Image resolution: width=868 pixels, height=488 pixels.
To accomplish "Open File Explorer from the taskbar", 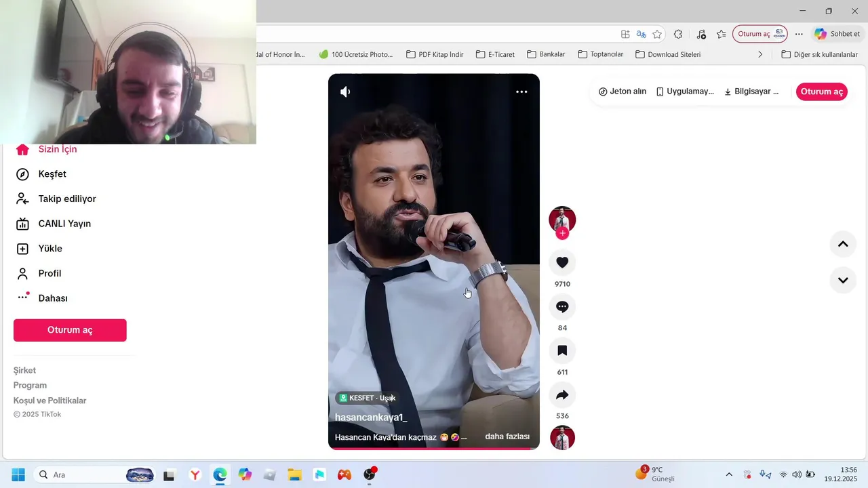I will tap(294, 474).
